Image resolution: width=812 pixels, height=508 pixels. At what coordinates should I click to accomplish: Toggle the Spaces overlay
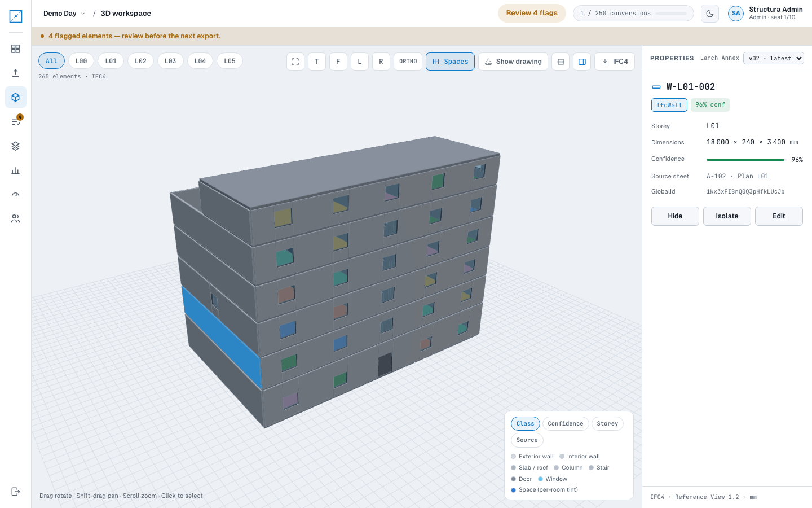(x=451, y=62)
